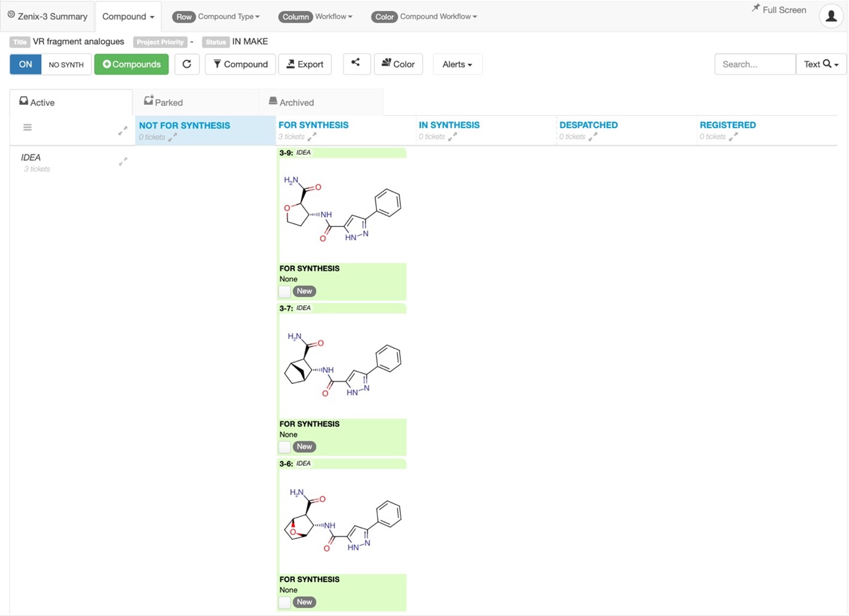Click the green Compounds button
This screenshot has width=849, height=616.
pyautogui.click(x=131, y=64)
